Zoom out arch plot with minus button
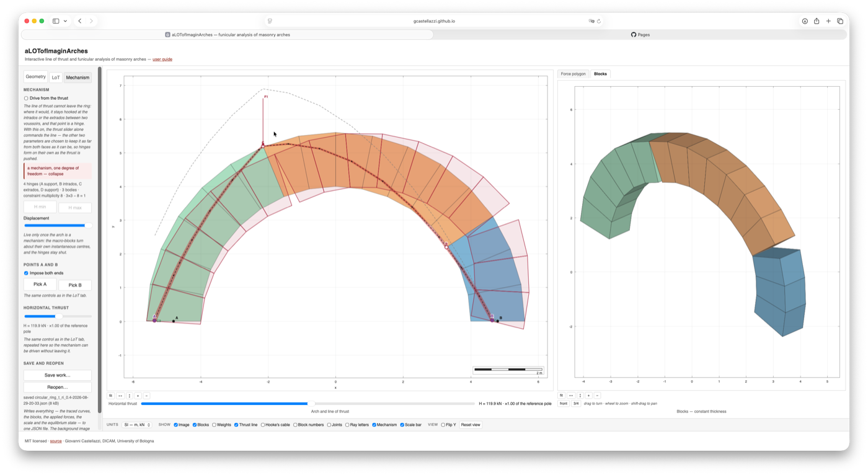This screenshot has width=868, height=475. click(x=146, y=396)
